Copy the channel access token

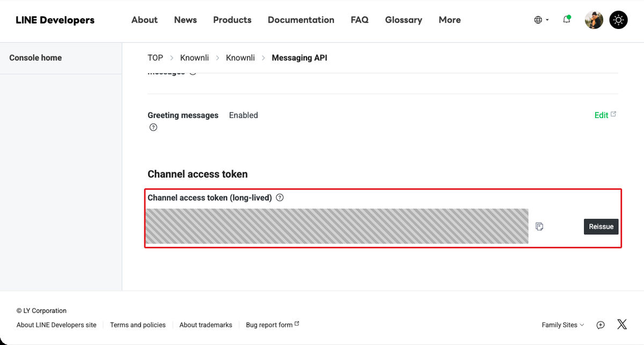539,226
